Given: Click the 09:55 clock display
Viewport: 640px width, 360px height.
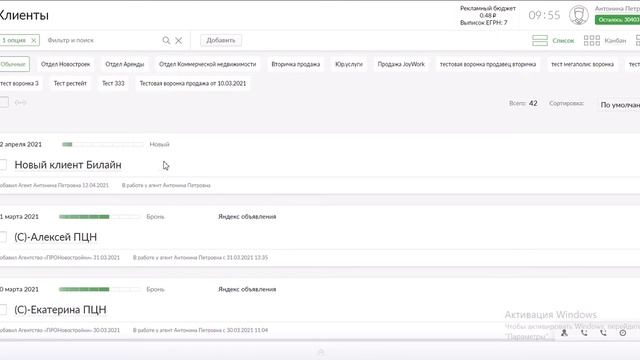Looking at the screenshot, I should 544,16.
